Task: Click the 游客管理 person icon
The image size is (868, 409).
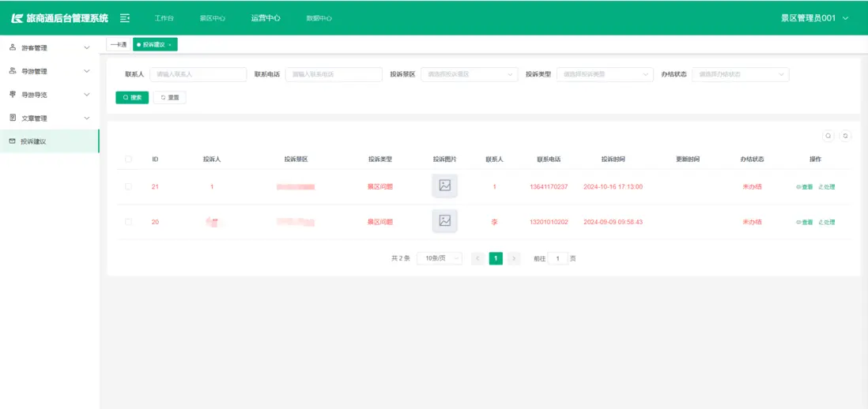Action: pos(13,47)
